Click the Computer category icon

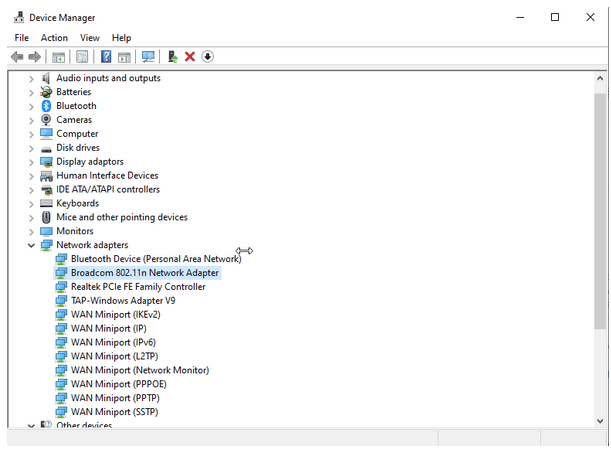(x=46, y=134)
